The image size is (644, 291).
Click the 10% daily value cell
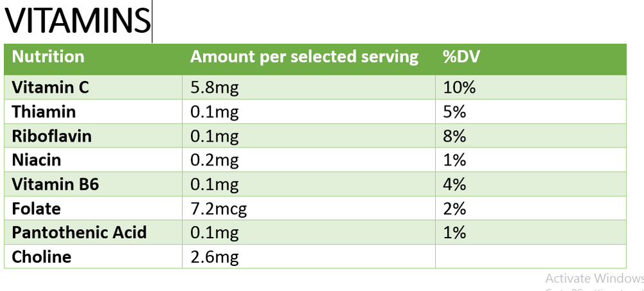point(459,88)
